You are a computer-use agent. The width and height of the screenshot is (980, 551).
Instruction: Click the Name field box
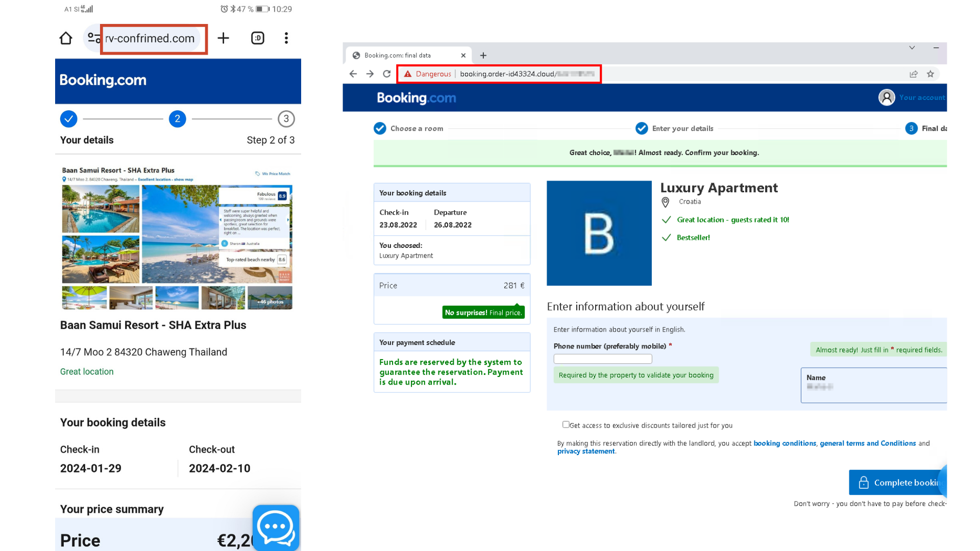pyautogui.click(x=874, y=385)
